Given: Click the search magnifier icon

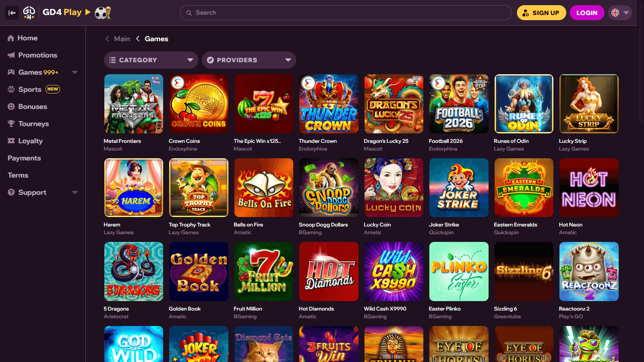Looking at the screenshot, I should pyautogui.click(x=189, y=13).
